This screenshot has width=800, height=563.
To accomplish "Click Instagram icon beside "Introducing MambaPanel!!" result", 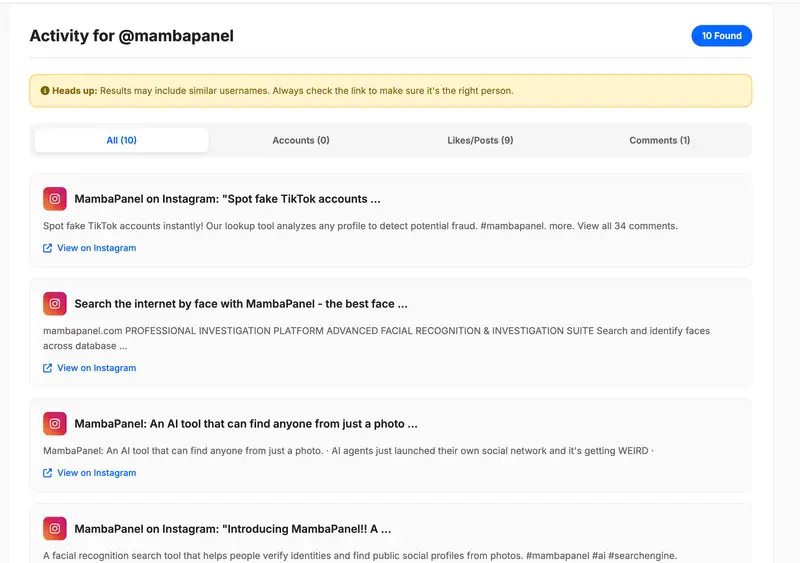I will point(55,529).
